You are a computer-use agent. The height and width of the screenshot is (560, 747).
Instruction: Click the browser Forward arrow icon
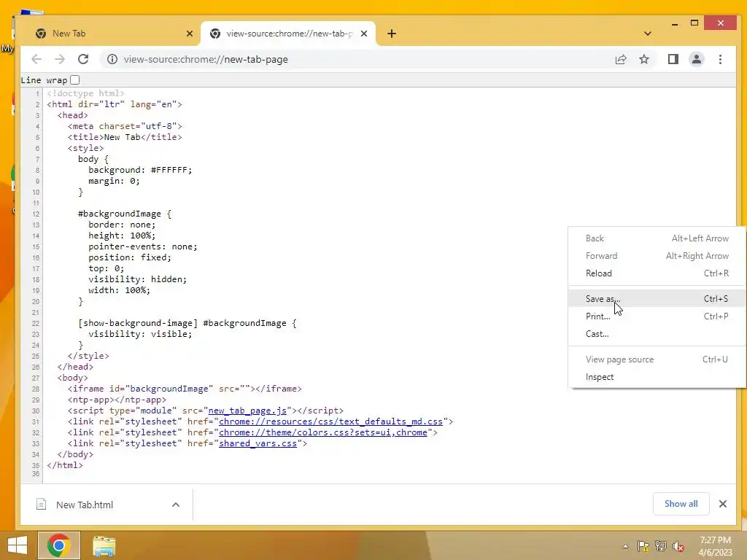60,59
